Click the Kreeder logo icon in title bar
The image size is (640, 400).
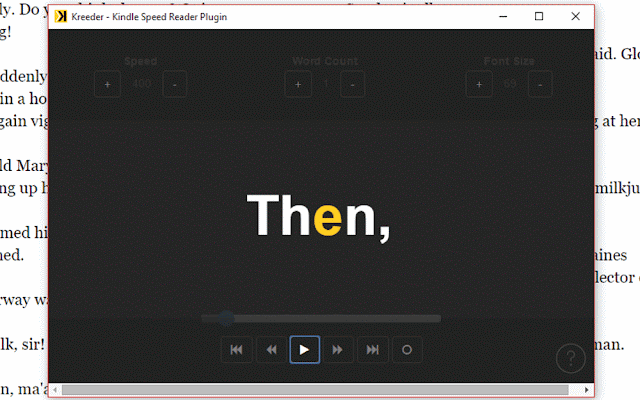pyautogui.click(x=61, y=16)
